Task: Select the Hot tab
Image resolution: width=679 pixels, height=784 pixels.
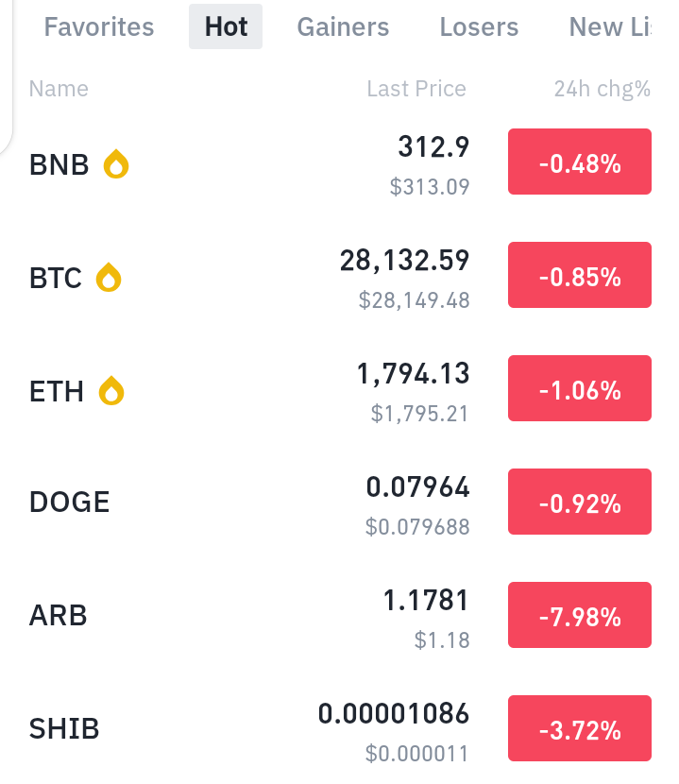Action: click(226, 26)
